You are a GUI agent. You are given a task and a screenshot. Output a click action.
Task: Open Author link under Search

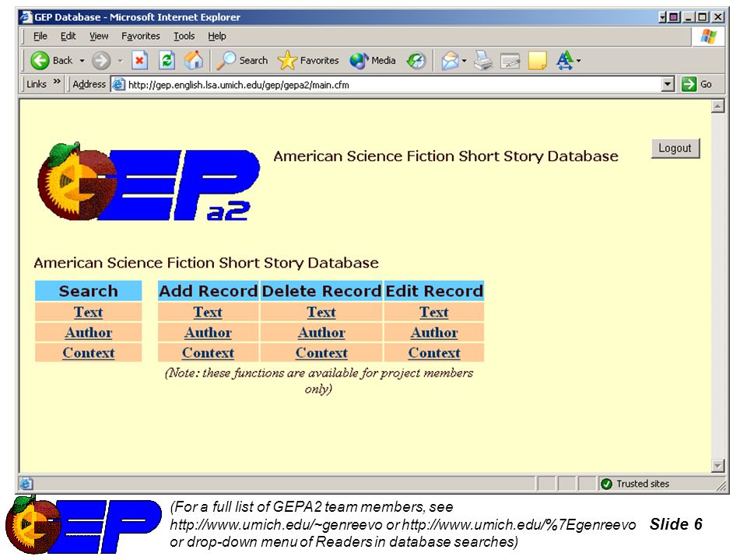coord(88,332)
